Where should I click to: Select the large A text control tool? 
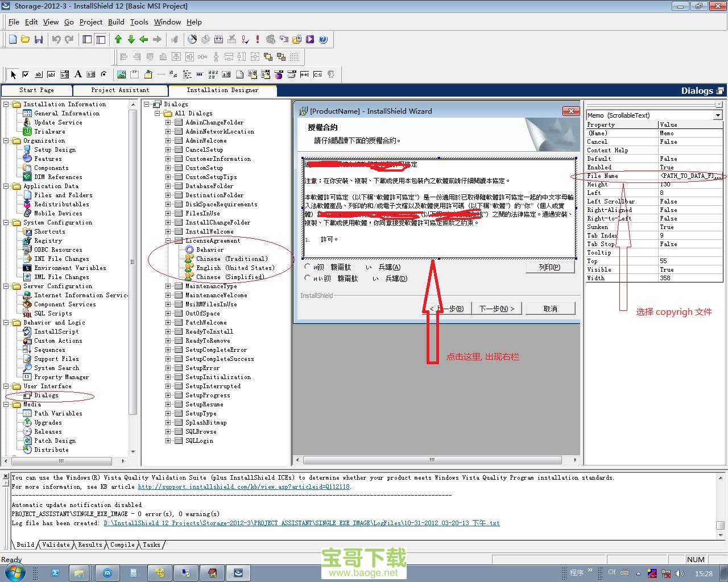click(78, 74)
